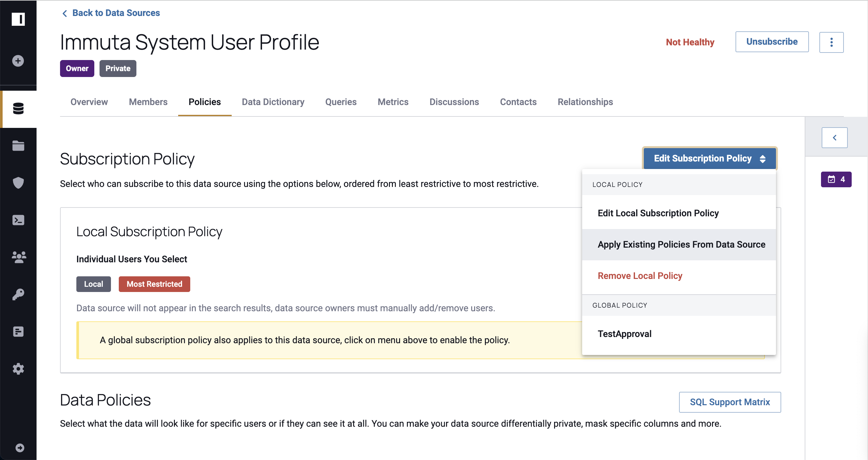Open the plus create-new sidebar icon
868x460 pixels.
[x=18, y=61]
